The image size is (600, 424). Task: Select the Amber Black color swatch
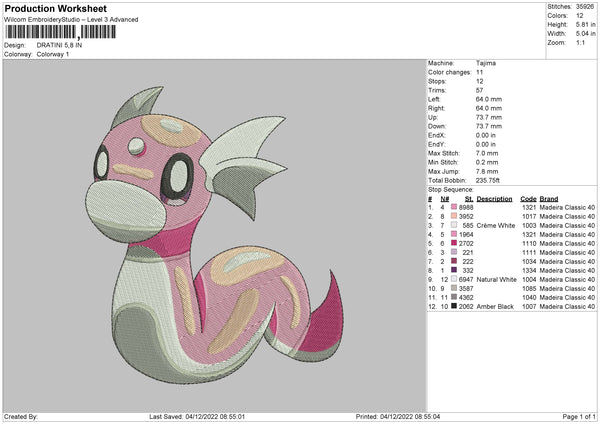point(454,306)
